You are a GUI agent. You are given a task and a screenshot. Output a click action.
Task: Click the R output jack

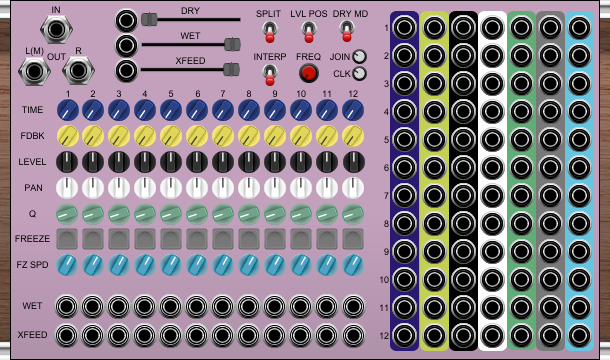pyautogui.click(x=78, y=70)
